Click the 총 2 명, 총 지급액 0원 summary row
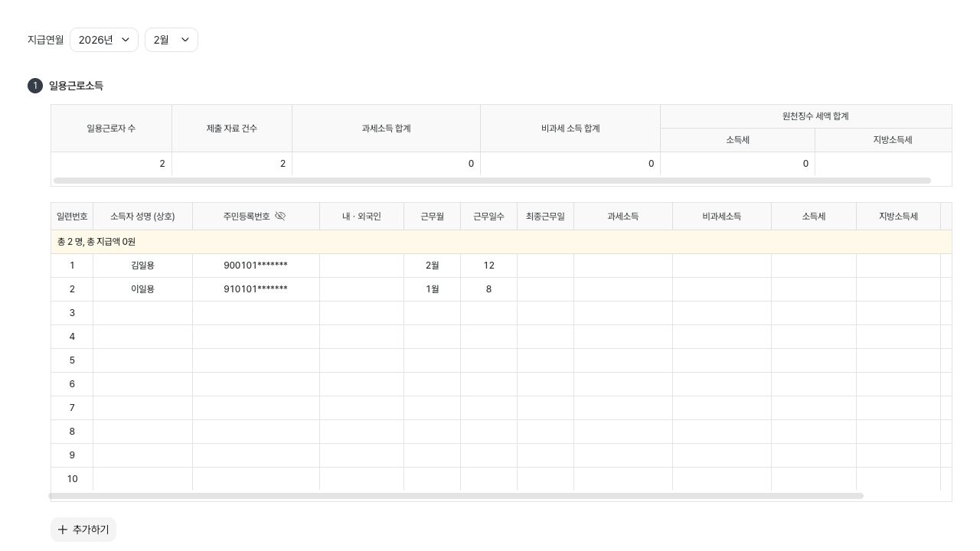The width and height of the screenshot is (980, 551). (501, 242)
